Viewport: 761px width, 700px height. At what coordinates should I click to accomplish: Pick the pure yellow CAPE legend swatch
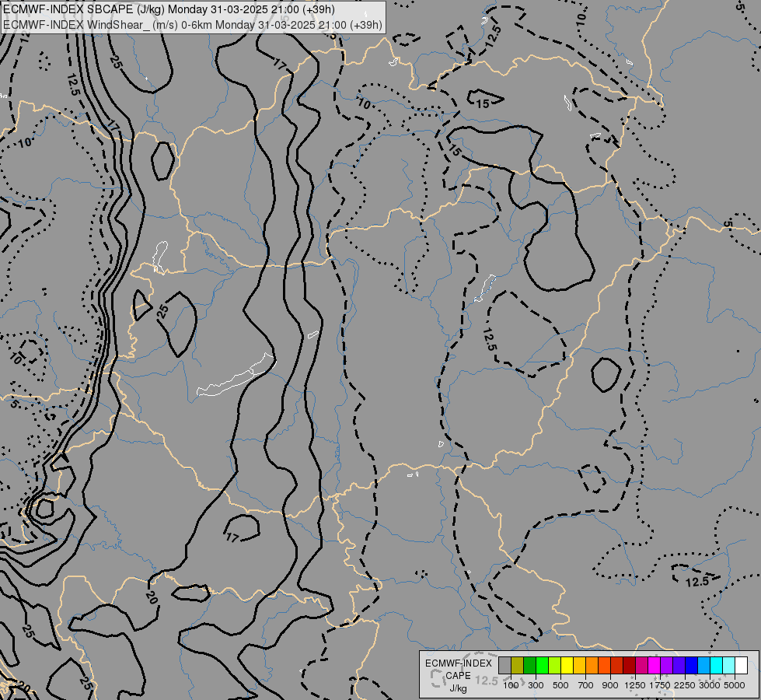coord(567,665)
